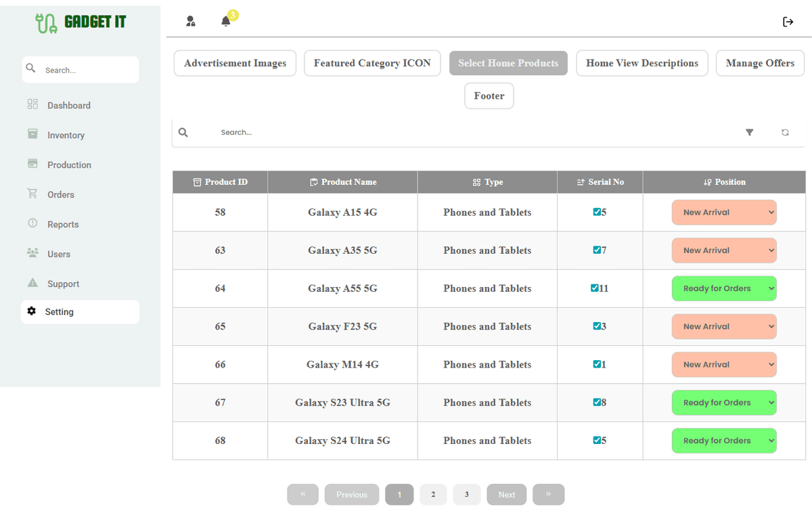Click the Next pagination button
The width and height of the screenshot is (812, 511).
pyautogui.click(x=506, y=494)
